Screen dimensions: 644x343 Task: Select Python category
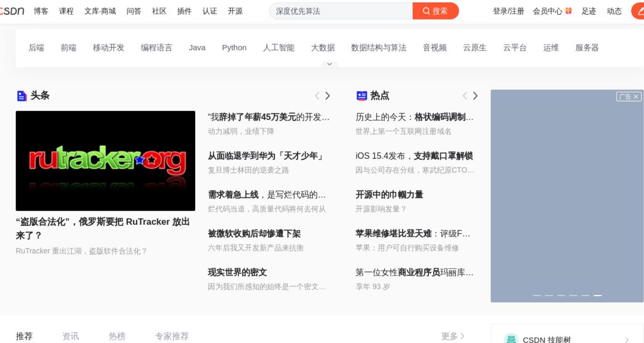[x=234, y=48]
